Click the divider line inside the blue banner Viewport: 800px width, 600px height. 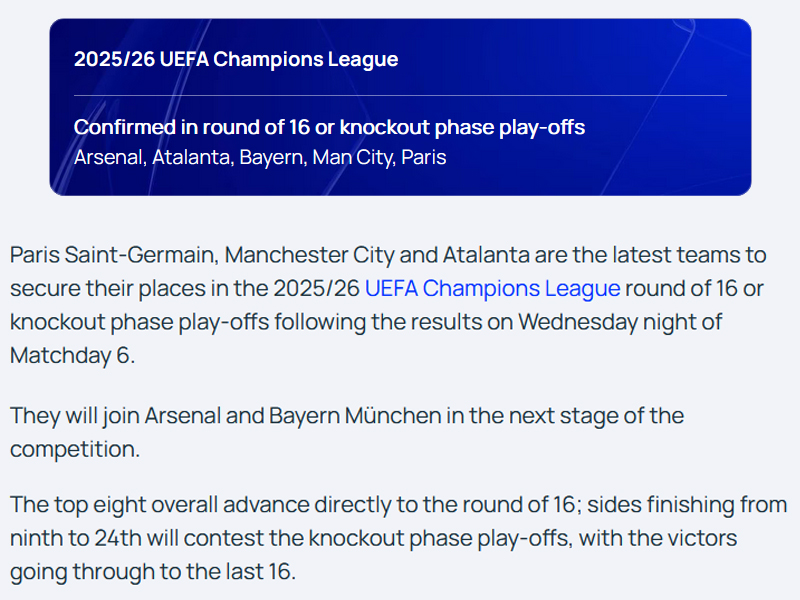(x=400, y=95)
